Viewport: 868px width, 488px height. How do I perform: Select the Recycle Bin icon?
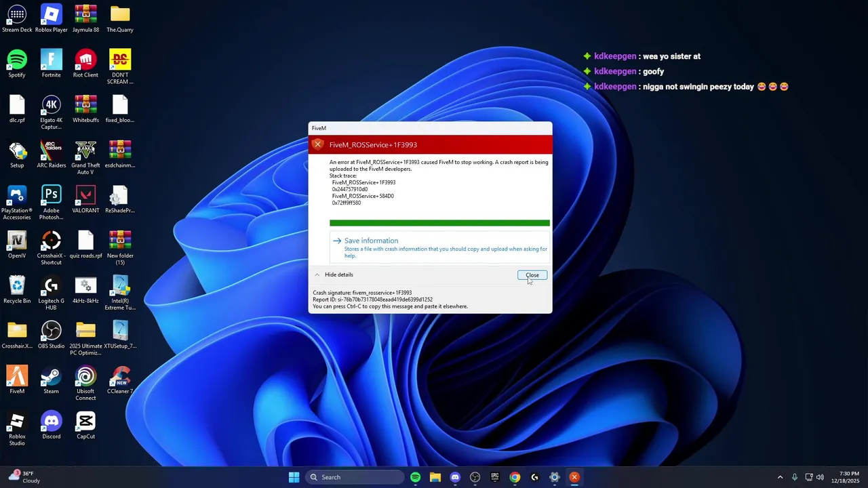pos(17,289)
